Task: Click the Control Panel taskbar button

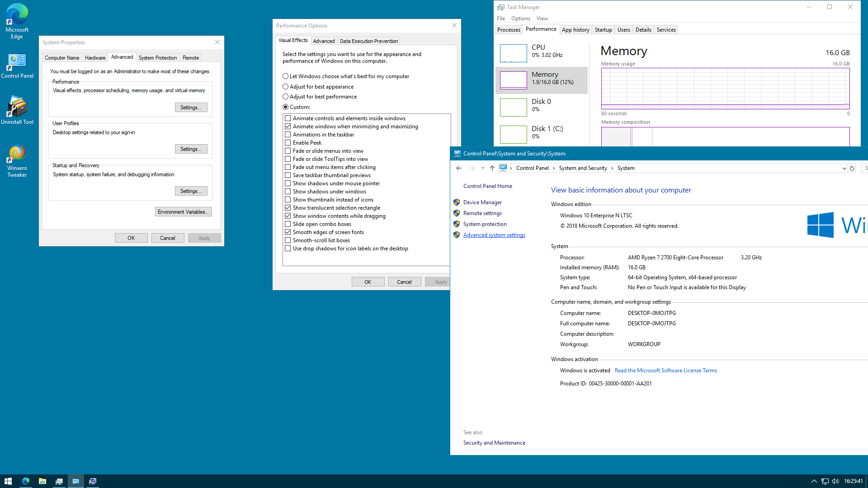Action: point(75,481)
